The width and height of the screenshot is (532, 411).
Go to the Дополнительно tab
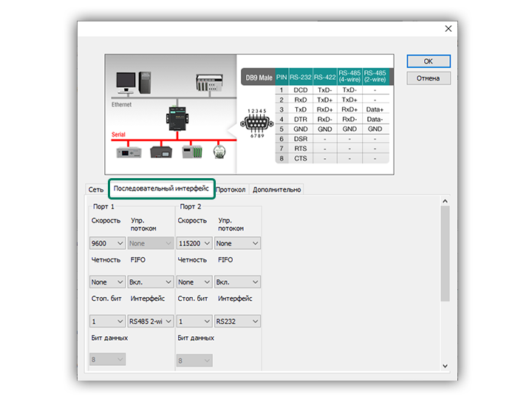(276, 189)
